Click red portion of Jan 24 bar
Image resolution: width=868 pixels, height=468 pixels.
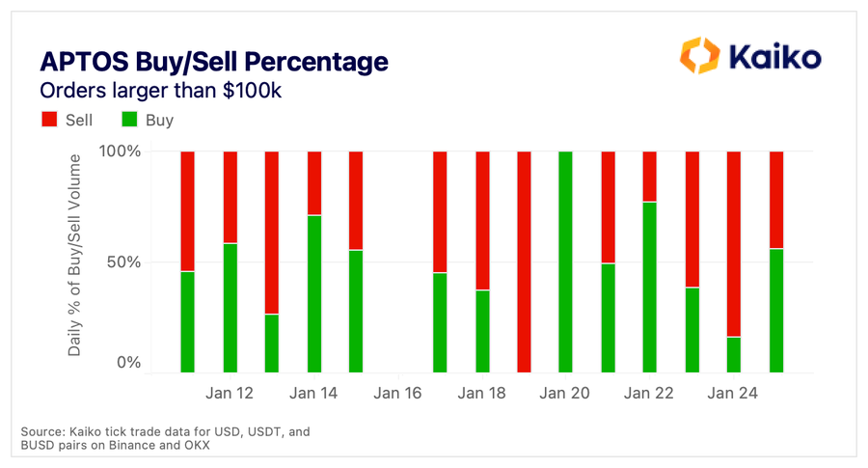734,244
